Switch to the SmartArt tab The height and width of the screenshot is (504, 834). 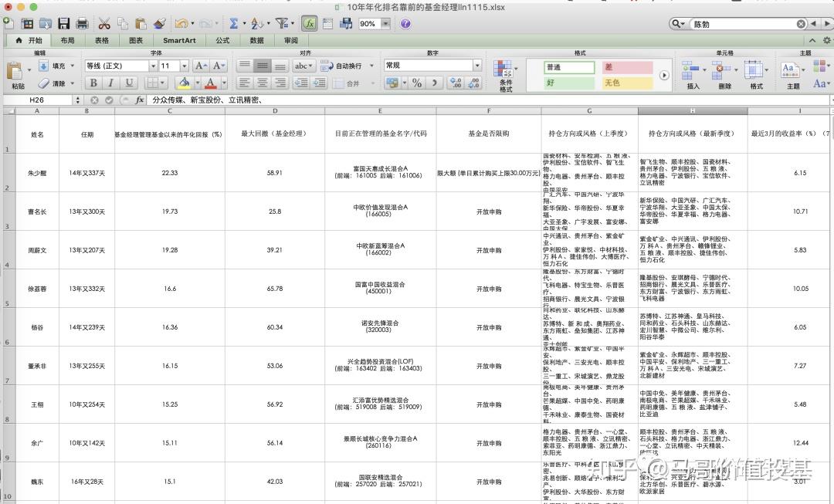coord(179,40)
